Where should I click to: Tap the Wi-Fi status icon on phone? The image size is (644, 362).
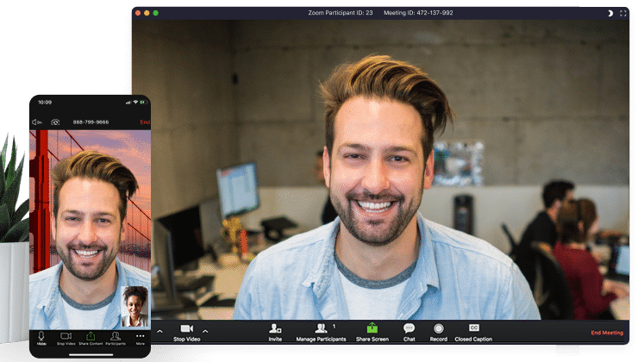pos(135,103)
